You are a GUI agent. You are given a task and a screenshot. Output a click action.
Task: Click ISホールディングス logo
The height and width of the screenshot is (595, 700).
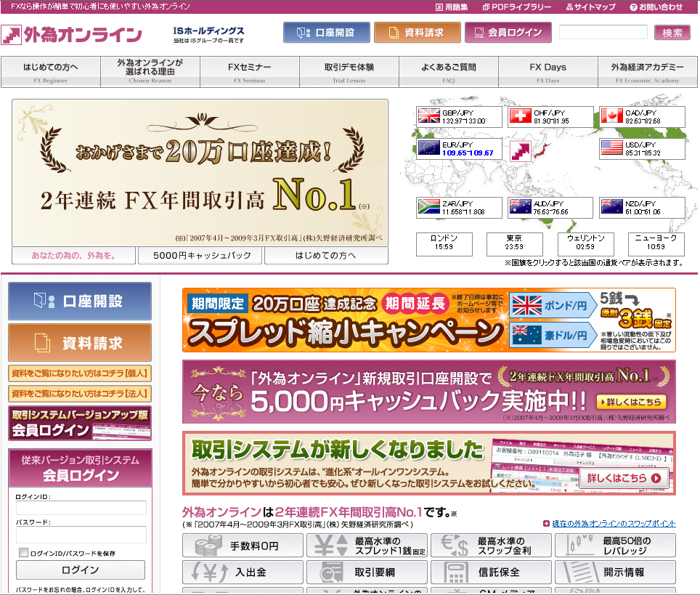coord(208,34)
